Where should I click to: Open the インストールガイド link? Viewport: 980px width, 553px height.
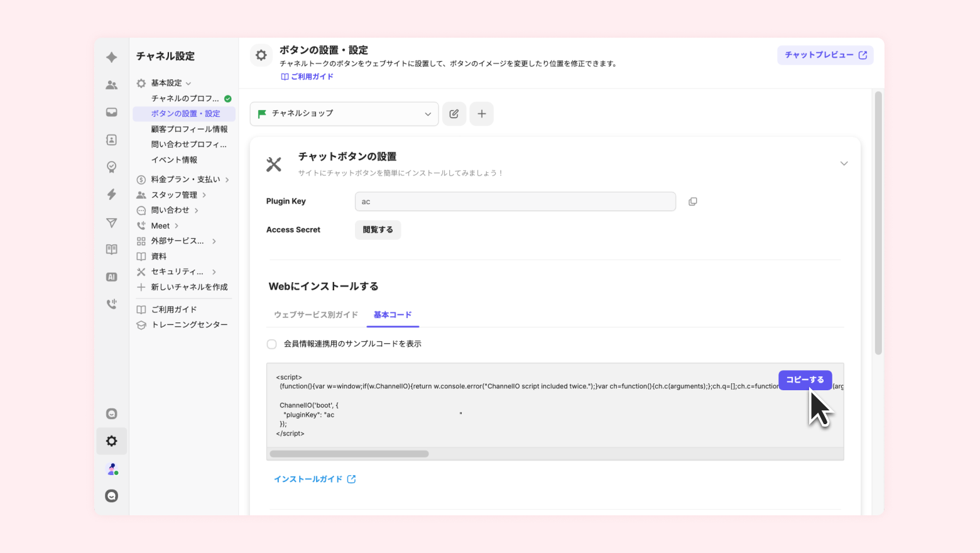308,479
